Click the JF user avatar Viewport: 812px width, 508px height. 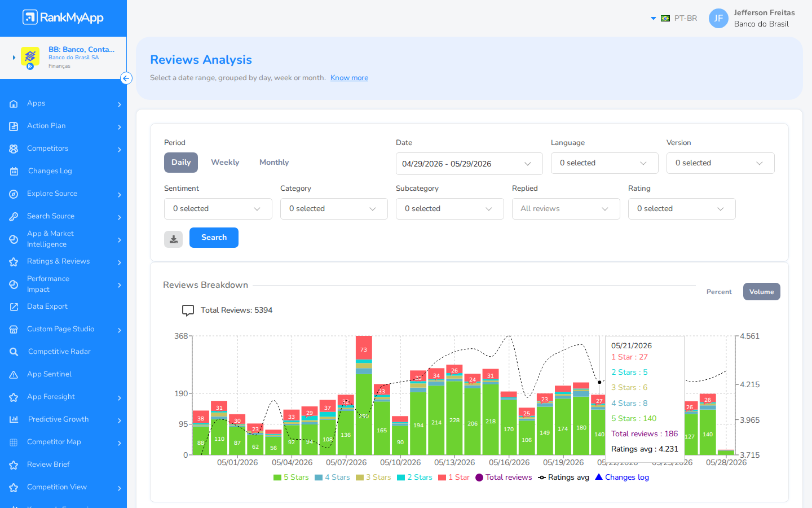click(718, 18)
